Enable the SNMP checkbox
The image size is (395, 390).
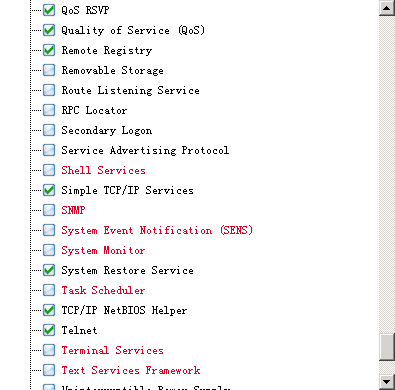tap(49, 210)
